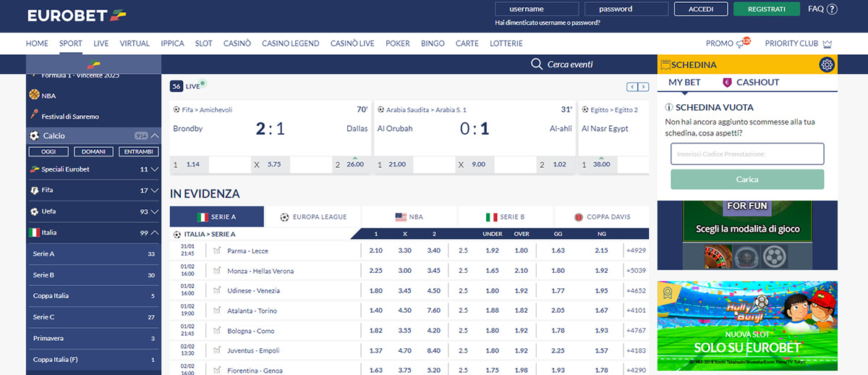Open statistics icon for Atalanta - Torino
Viewport: 868px width, 375px height.
[216, 311]
